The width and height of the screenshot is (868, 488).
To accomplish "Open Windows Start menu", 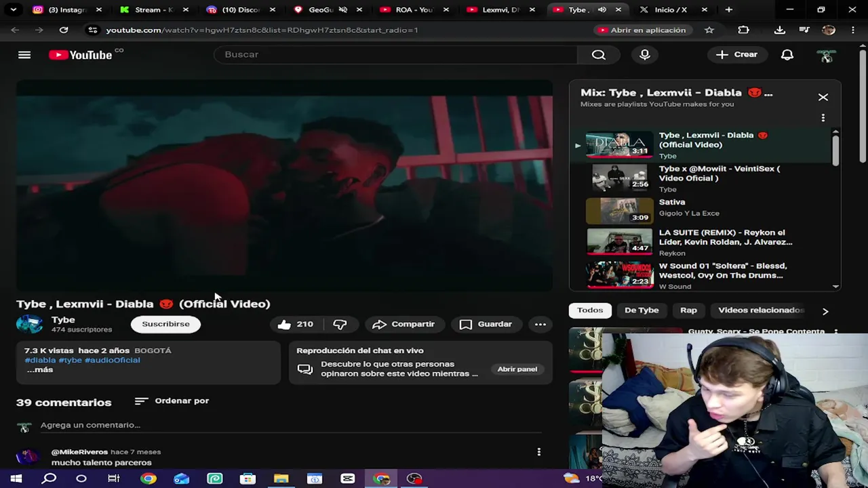I will click(x=16, y=479).
